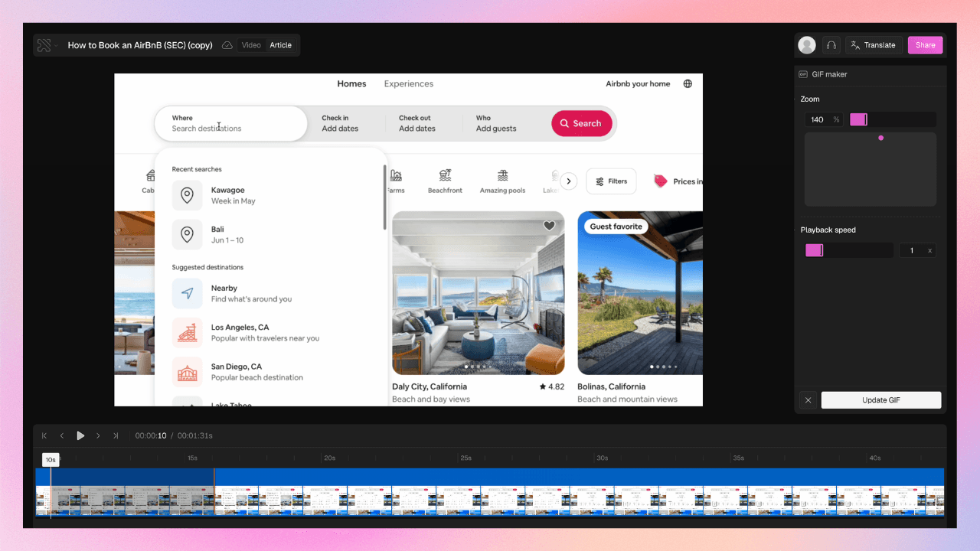The width and height of the screenshot is (980, 551).
Task: Open the user avatar profile
Action: (x=806, y=45)
